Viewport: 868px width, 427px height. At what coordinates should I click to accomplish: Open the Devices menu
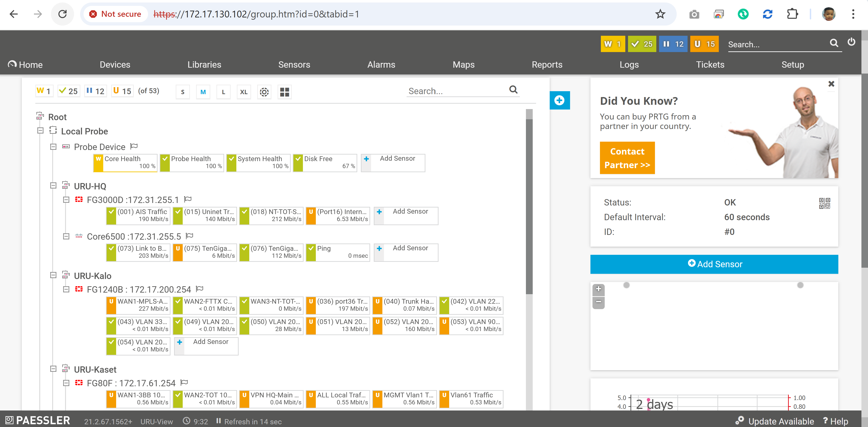click(115, 64)
